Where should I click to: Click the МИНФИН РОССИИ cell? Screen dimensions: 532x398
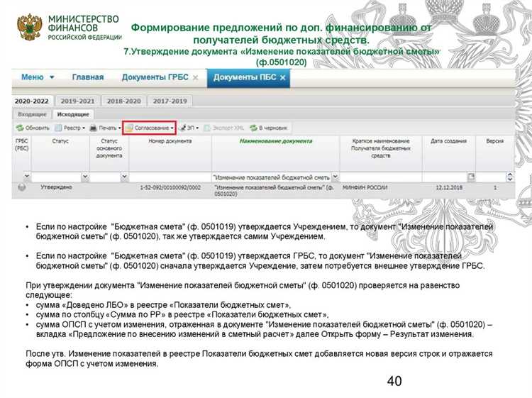(365, 187)
